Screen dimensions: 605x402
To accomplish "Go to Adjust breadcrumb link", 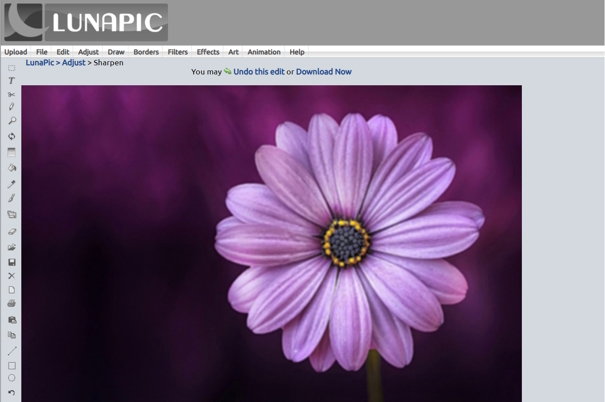I will point(73,62).
